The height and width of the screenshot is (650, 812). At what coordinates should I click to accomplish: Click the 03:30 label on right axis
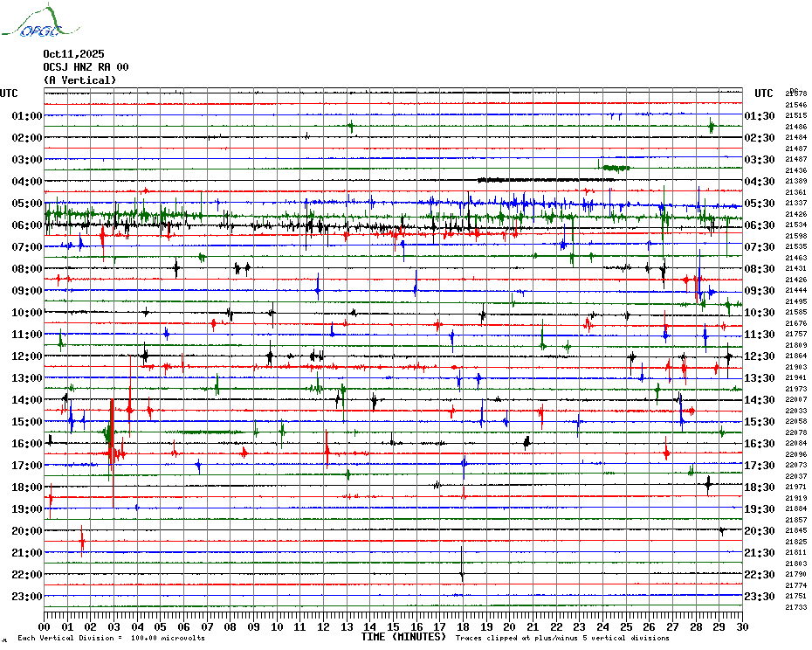click(x=759, y=160)
